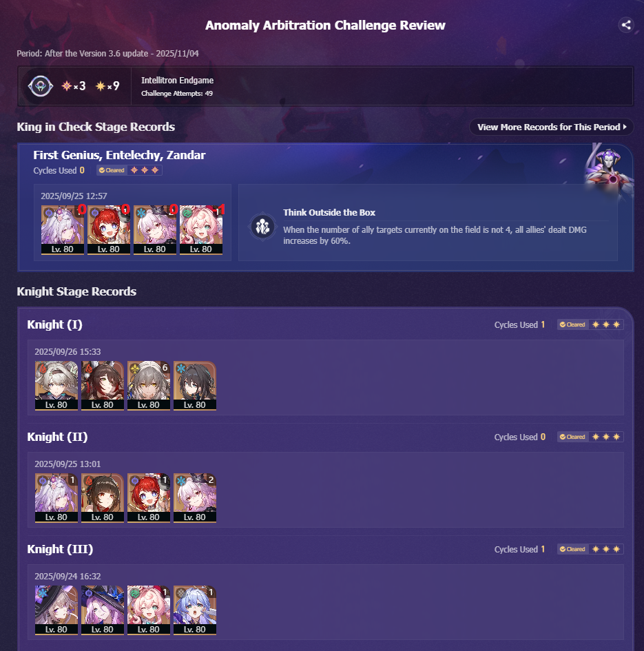Select the red-haired character in King in Check team
The width and height of the screenshot is (644, 651).
(x=109, y=229)
